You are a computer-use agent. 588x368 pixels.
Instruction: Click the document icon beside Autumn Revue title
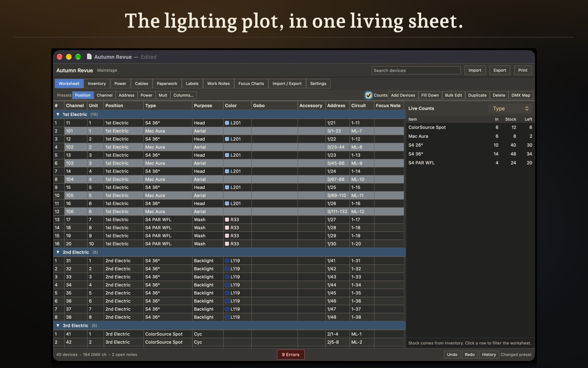(x=89, y=57)
